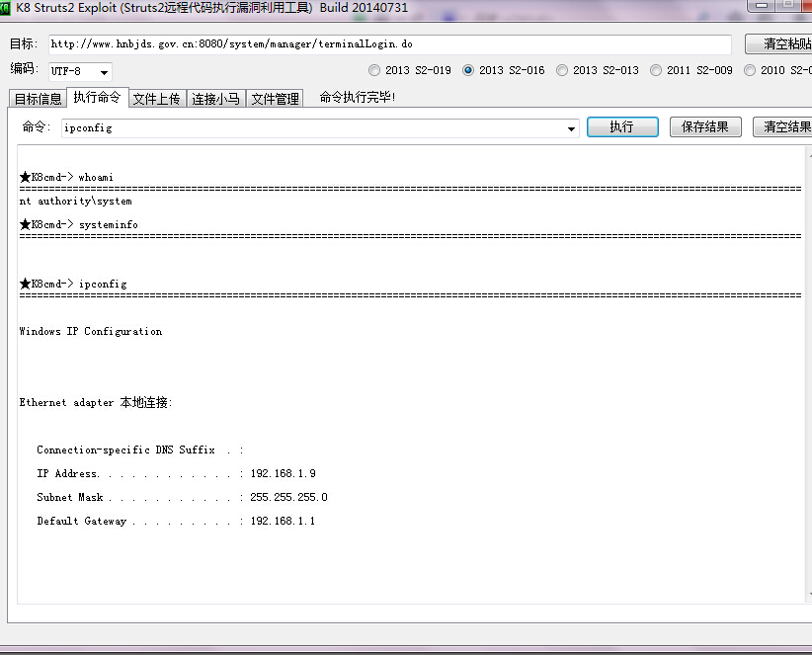This screenshot has height=655, width=812.
Task: Click the IP Address value 192.168.1.9
Action: point(284,473)
